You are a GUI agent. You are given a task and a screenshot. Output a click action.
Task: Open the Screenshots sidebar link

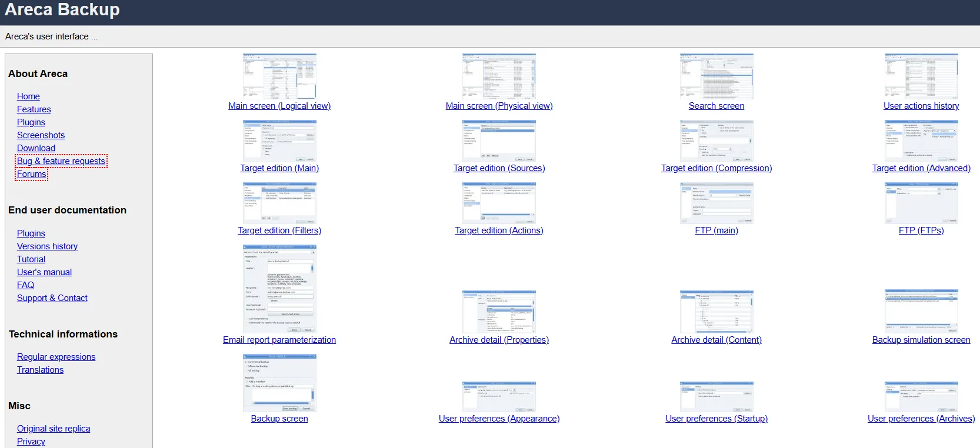(41, 135)
